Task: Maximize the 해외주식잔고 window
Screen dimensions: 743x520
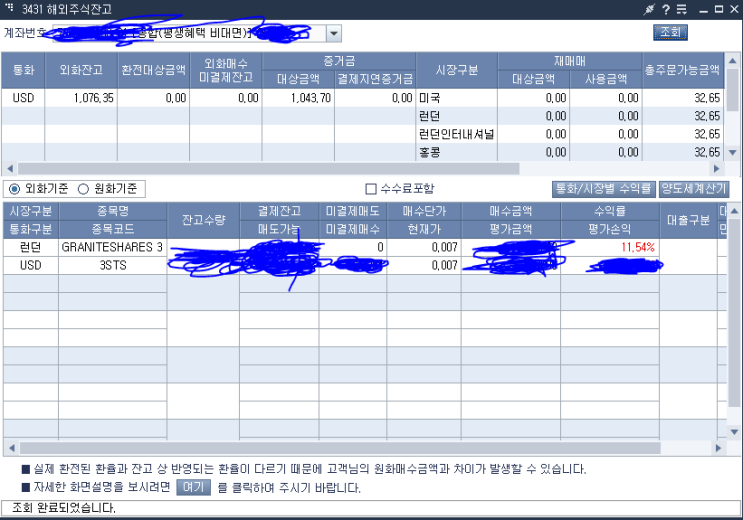Action: pyautogui.click(x=719, y=9)
